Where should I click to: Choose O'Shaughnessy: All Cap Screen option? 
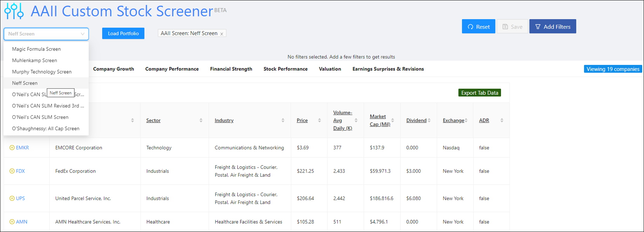coord(46,129)
